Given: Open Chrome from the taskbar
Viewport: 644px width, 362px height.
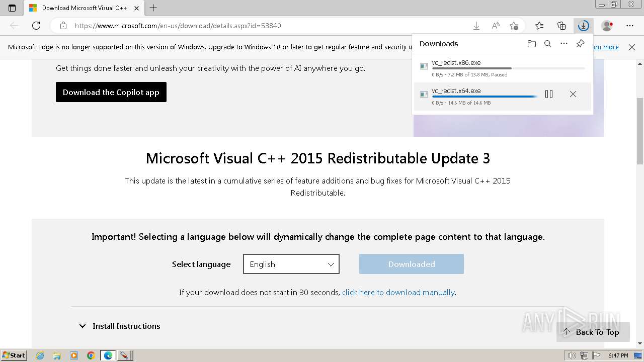Looking at the screenshot, I should [x=91, y=355].
